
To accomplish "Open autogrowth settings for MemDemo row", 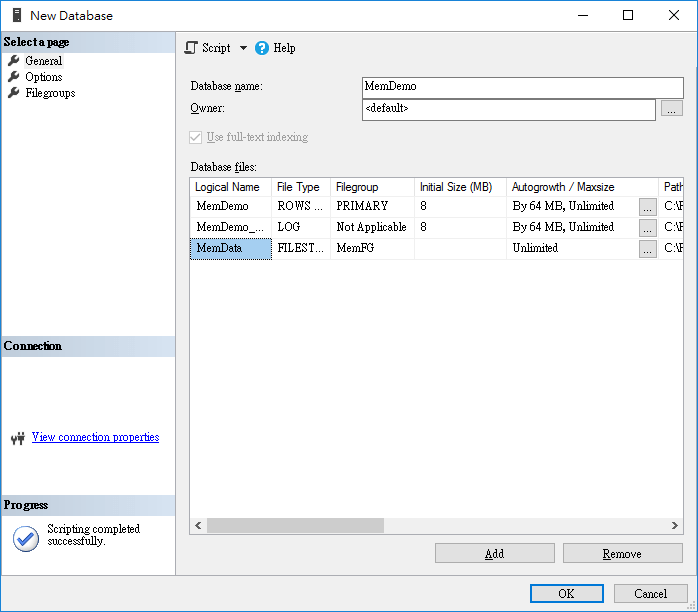I will pos(648,206).
